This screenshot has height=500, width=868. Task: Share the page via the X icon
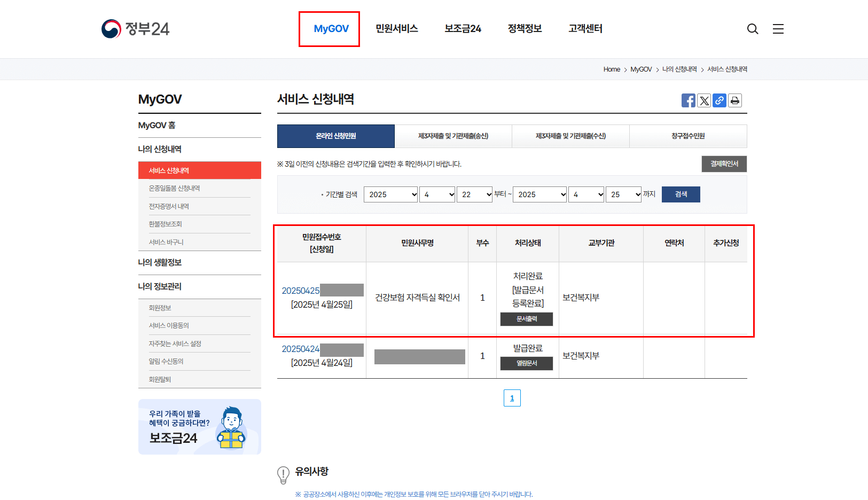[x=704, y=100]
